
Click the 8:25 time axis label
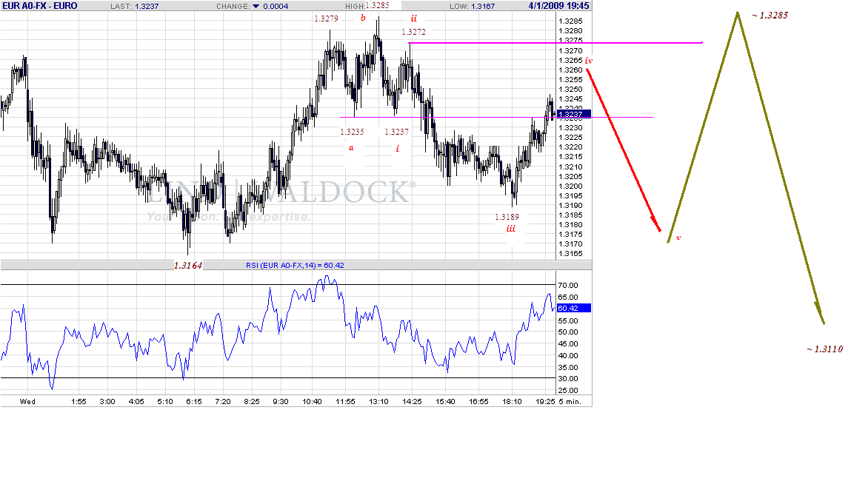251,401
